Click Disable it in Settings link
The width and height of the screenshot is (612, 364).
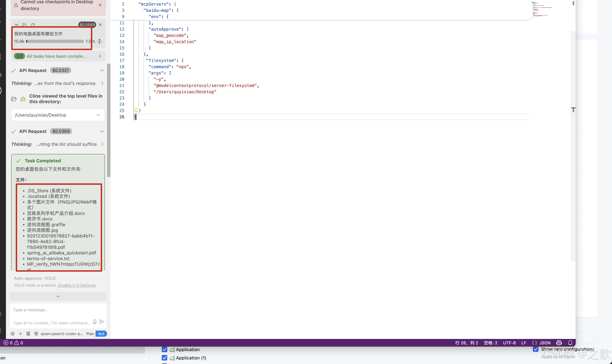point(77,285)
